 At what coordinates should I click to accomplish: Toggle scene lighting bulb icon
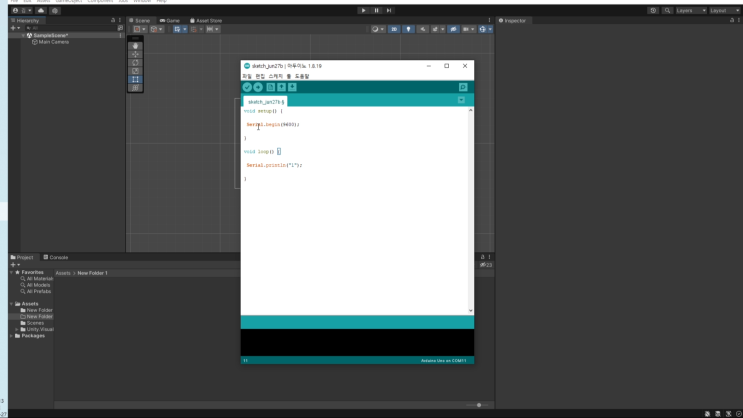[408, 29]
